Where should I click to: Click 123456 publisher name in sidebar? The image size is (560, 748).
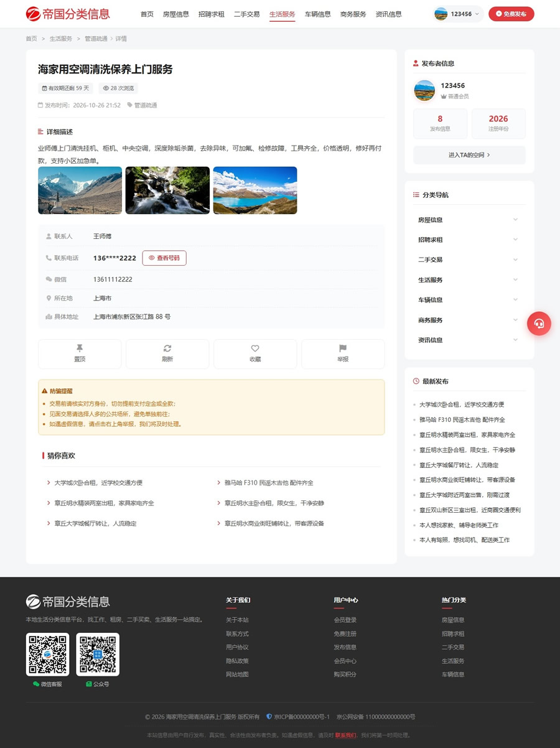click(453, 86)
